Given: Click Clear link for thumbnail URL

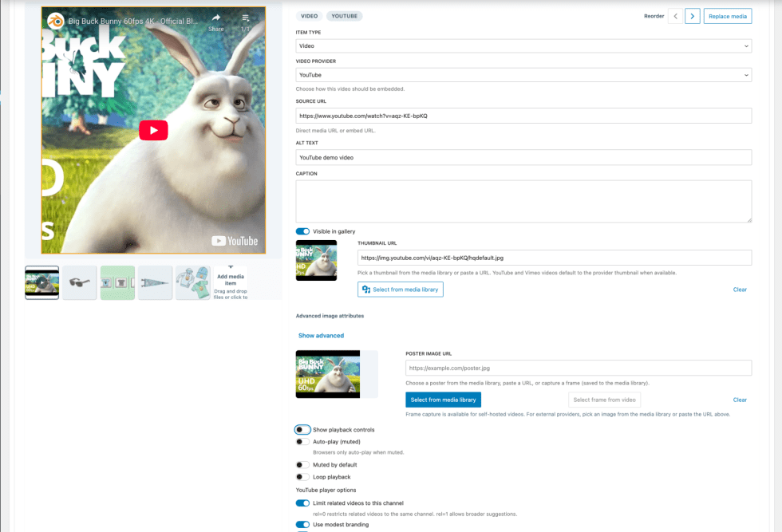Looking at the screenshot, I should pyautogui.click(x=740, y=290).
